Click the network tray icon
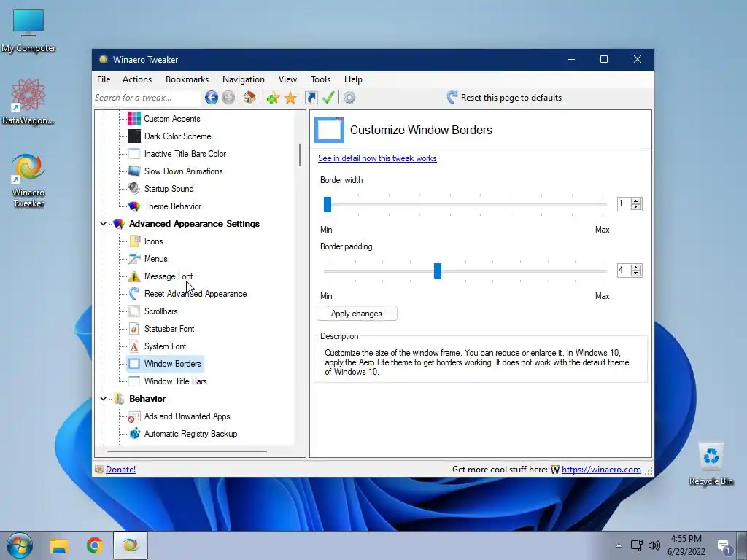The width and height of the screenshot is (747, 560). pyautogui.click(x=636, y=545)
